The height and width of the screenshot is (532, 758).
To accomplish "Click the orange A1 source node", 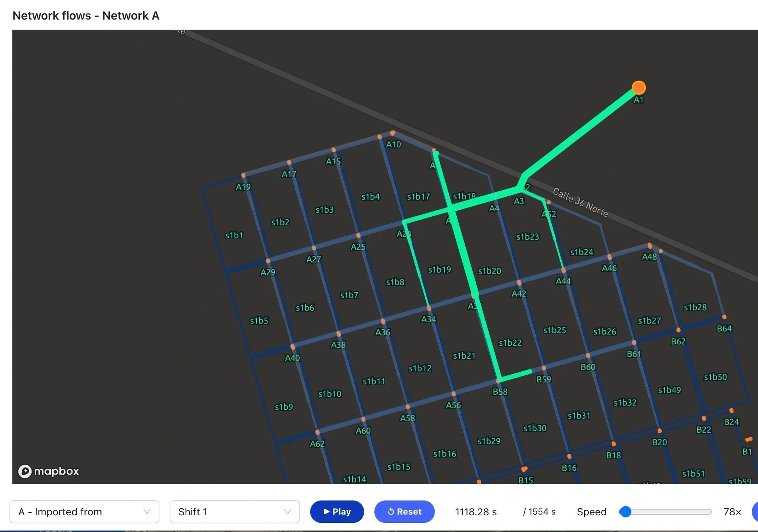I will pyautogui.click(x=639, y=88).
